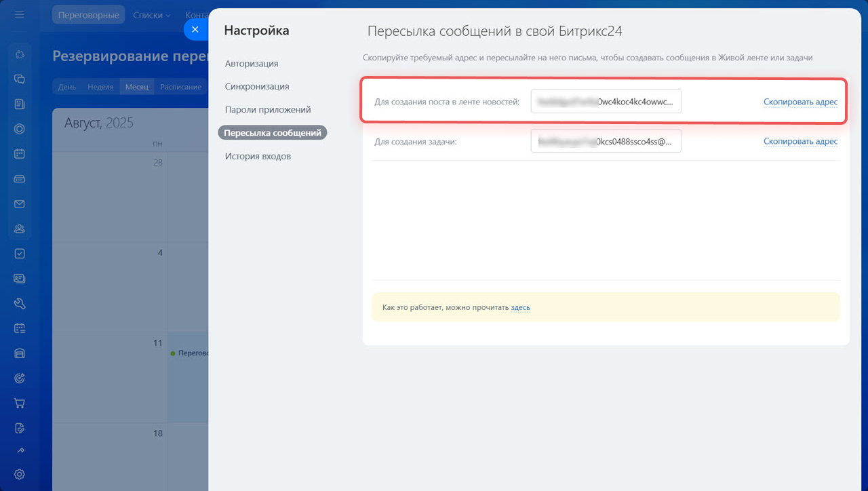868x491 pixels.
Task: Click the Настройка panel heading
Action: point(256,31)
